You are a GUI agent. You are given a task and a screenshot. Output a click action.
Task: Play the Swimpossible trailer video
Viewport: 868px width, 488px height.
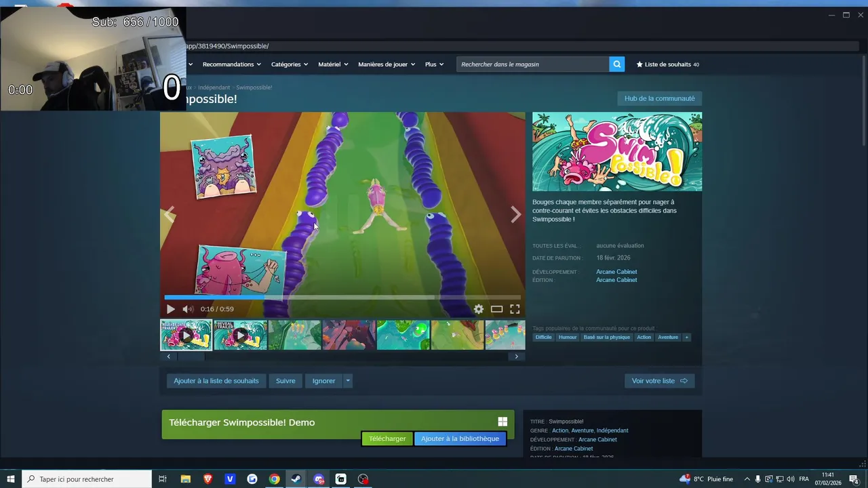coord(171,309)
